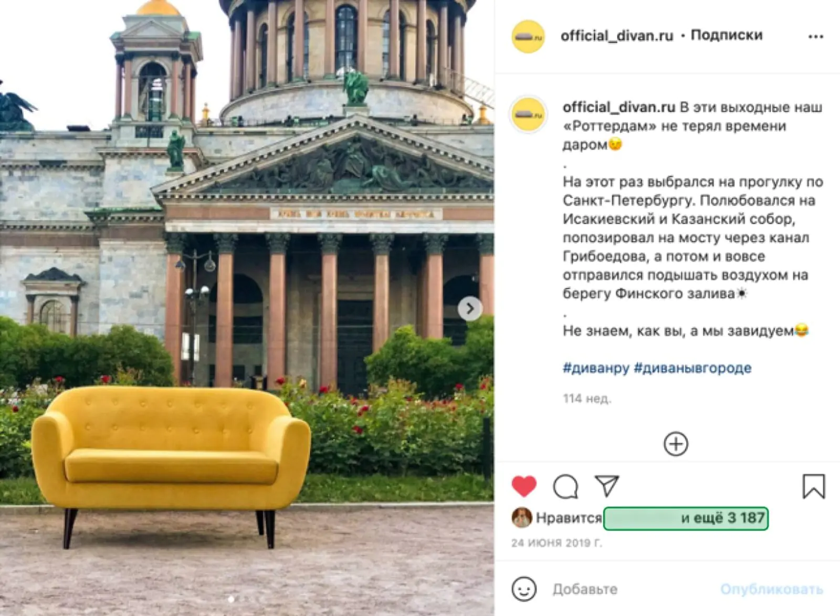This screenshot has width=840, height=616.
Task: Open the #диваныбгороде hashtag
Action: tap(692, 368)
